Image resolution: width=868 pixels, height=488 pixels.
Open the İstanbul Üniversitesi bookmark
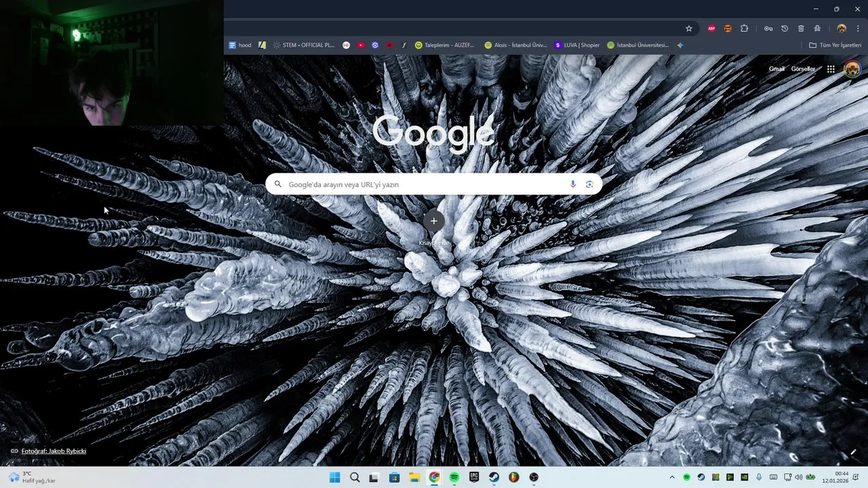(x=638, y=45)
